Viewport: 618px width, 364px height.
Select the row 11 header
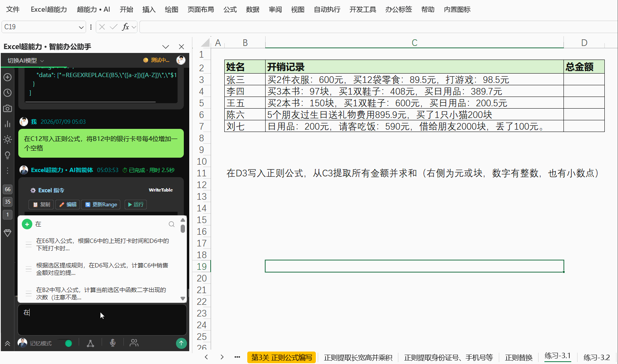202,173
